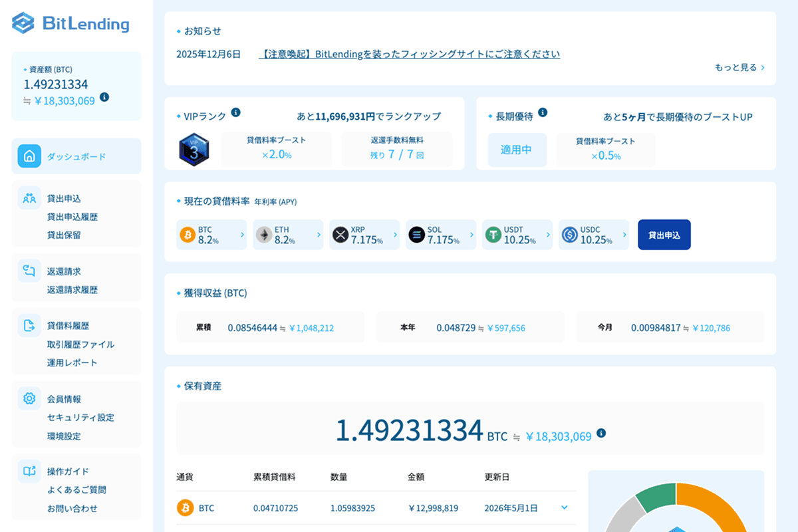Click the return request sidebar icon
Image resolution: width=798 pixels, height=532 pixels.
pos(29,271)
